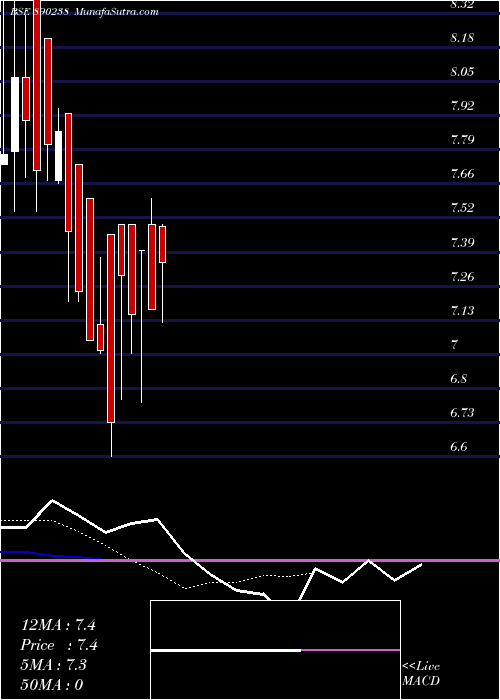The width and height of the screenshot is (500, 700).
Task: Click the 7.92 price label
Action: point(462,106)
